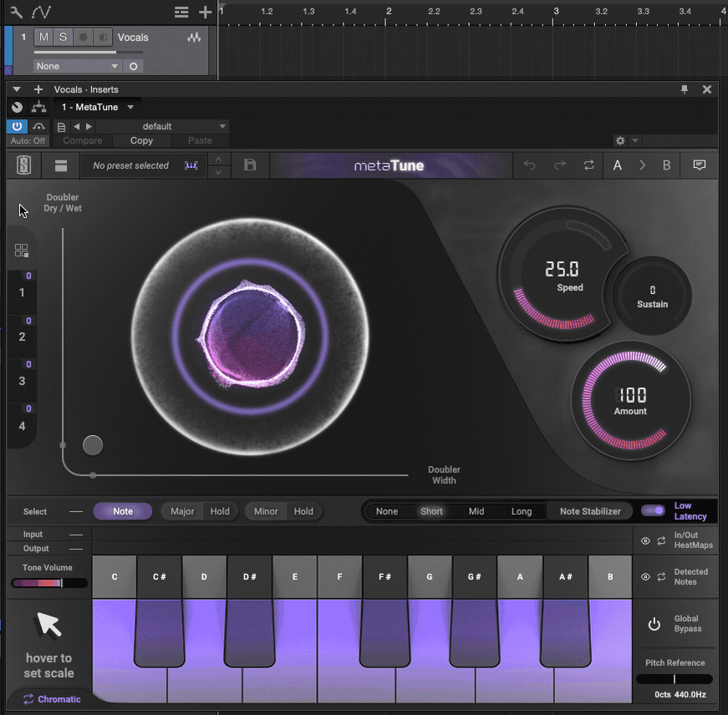Select Mid note stabilizer setting
The width and height of the screenshot is (728, 715).
476,511
